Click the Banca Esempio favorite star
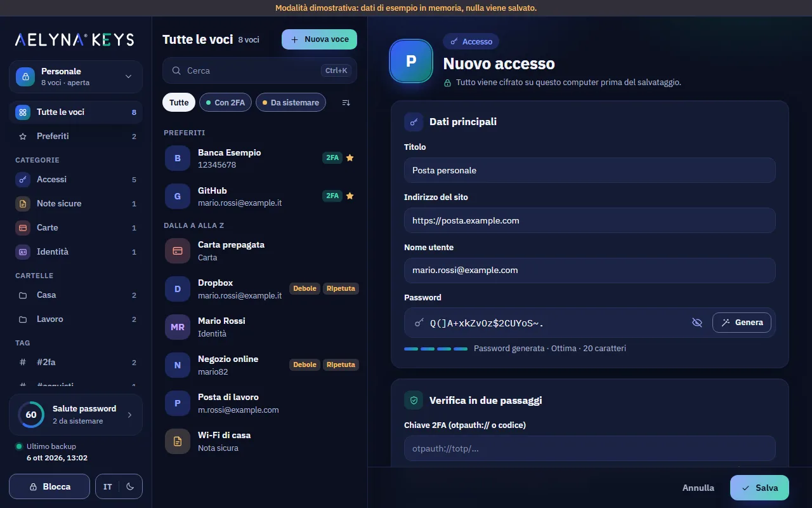812x508 pixels. click(x=350, y=157)
